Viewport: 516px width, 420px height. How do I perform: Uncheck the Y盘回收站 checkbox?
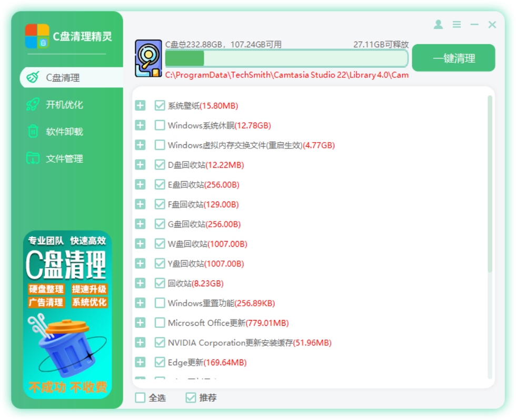click(x=160, y=264)
